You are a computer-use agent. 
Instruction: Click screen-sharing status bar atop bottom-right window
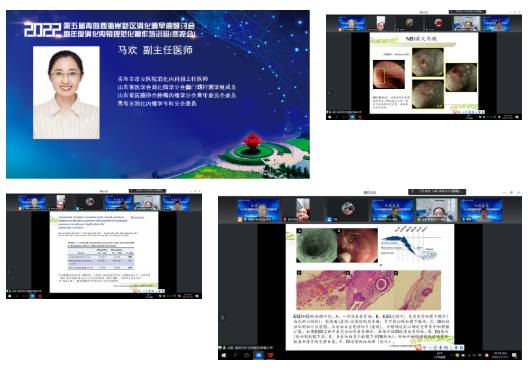point(437,192)
